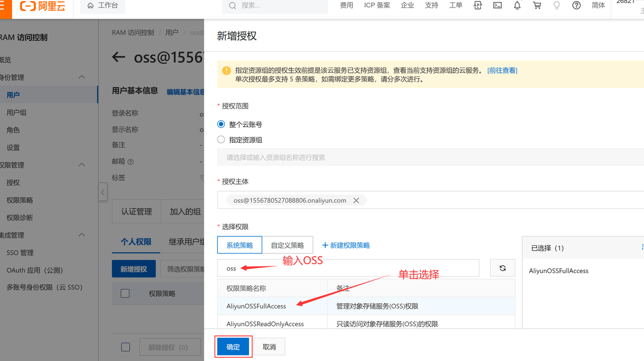The height and width of the screenshot is (361, 644).
Task: Click 新建权限策略 link
Action: click(x=346, y=245)
